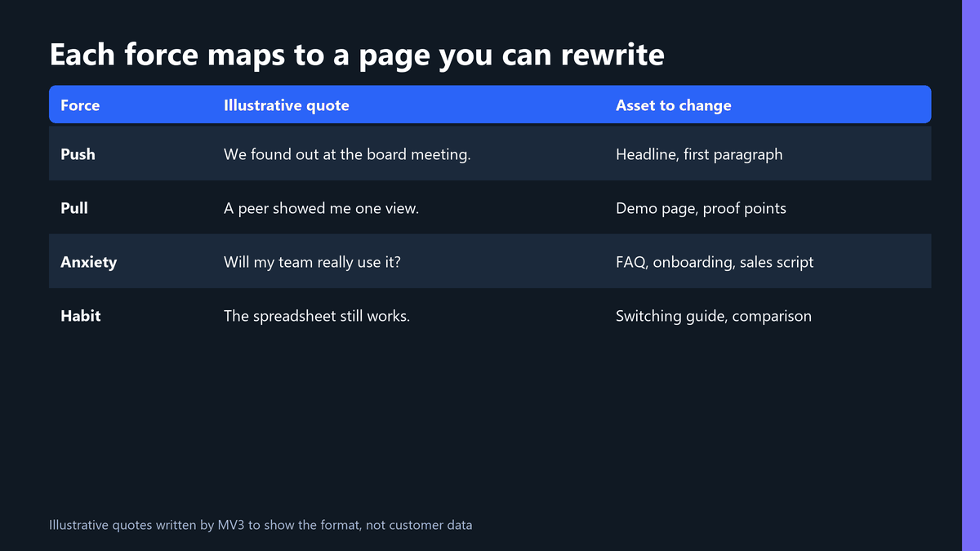980x551 pixels.
Task: Click the 'Pull' row label
Action: (74, 208)
